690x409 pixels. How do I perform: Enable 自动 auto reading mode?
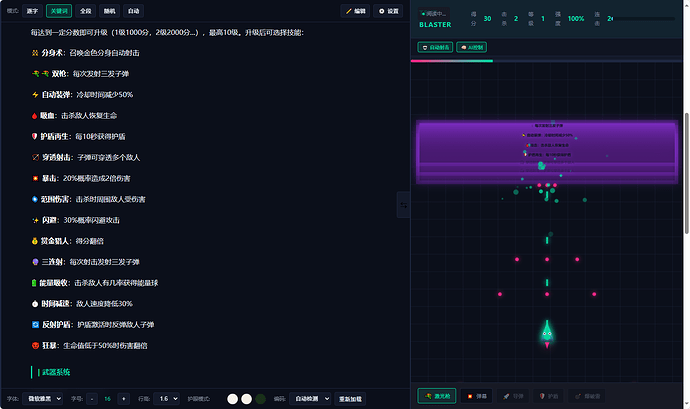(x=133, y=11)
